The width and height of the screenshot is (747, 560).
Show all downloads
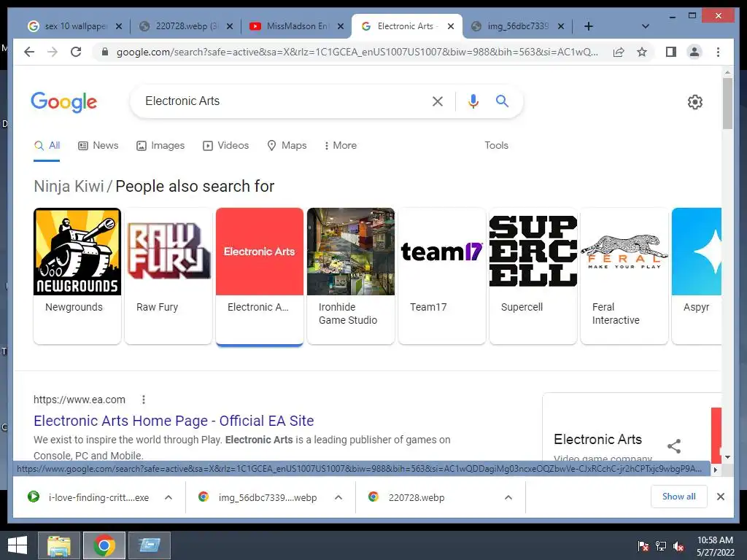click(x=679, y=497)
